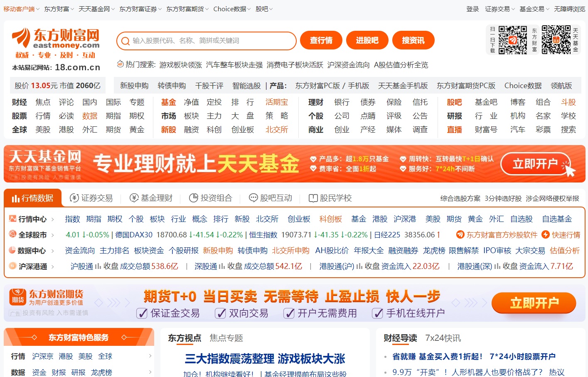Click the 港股通(沪) bar chart icon

point(359,266)
